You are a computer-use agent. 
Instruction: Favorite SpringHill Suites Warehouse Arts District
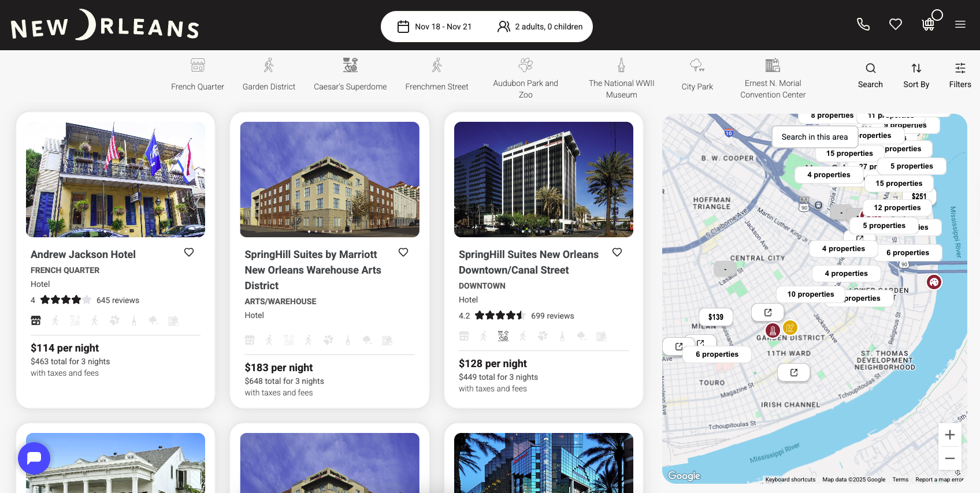[x=403, y=252]
